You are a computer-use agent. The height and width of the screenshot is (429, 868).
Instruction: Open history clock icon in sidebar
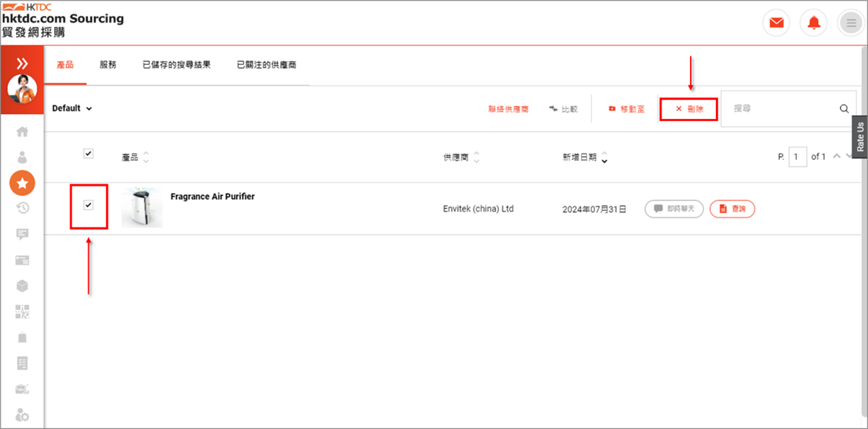point(23,208)
